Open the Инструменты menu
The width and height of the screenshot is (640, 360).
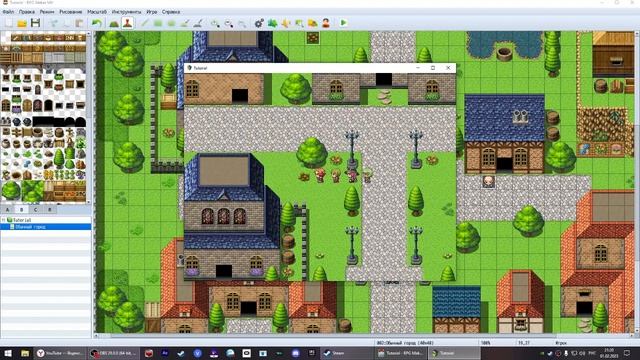[127, 12]
